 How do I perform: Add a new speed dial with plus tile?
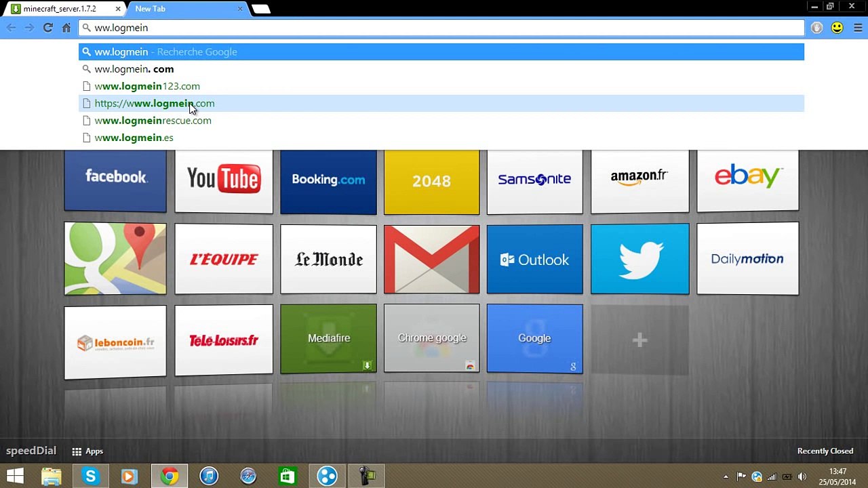click(639, 340)
